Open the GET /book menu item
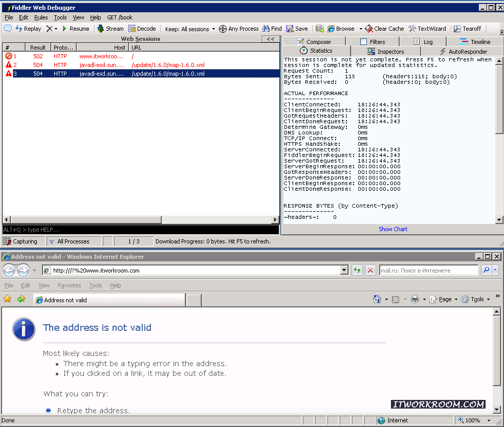Screen dimensions: 504x427 coord(120,17)
